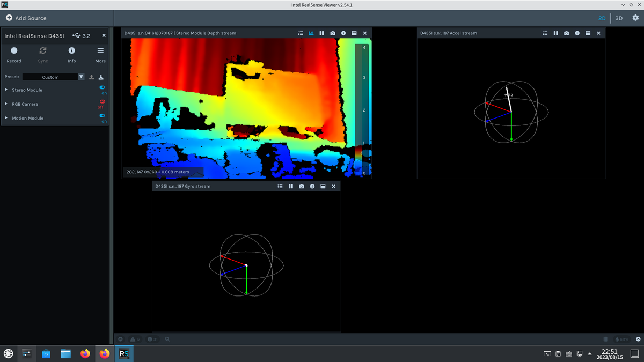Click the Gyro stream title text

(182, 187)
